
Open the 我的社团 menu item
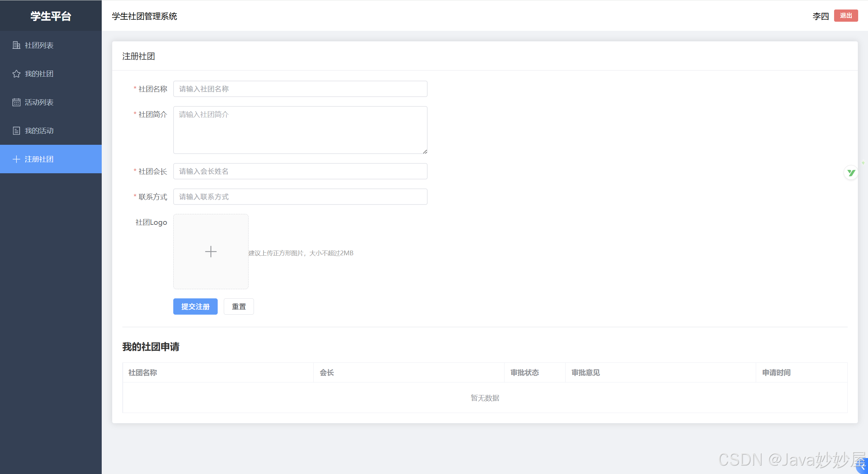[x=51, y=74]
